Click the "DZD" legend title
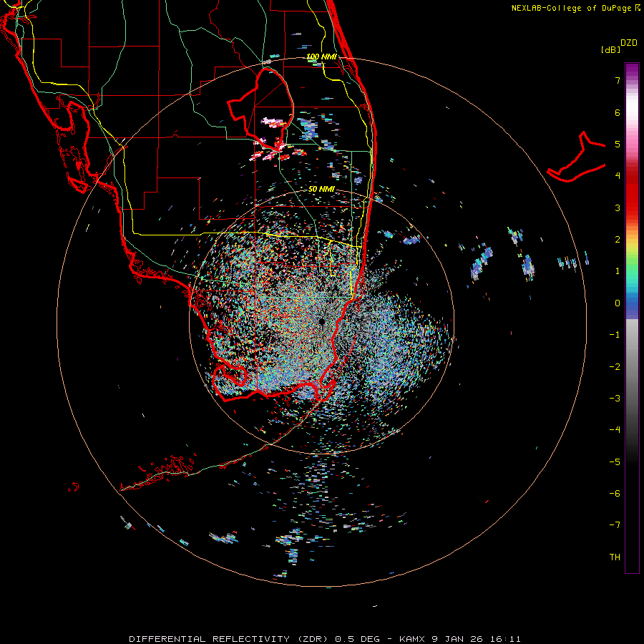This screenshot has width=644, height=644. [629, 43]
